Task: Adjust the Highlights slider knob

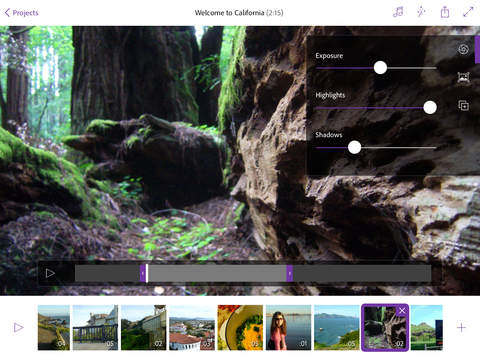Action: 430,107
